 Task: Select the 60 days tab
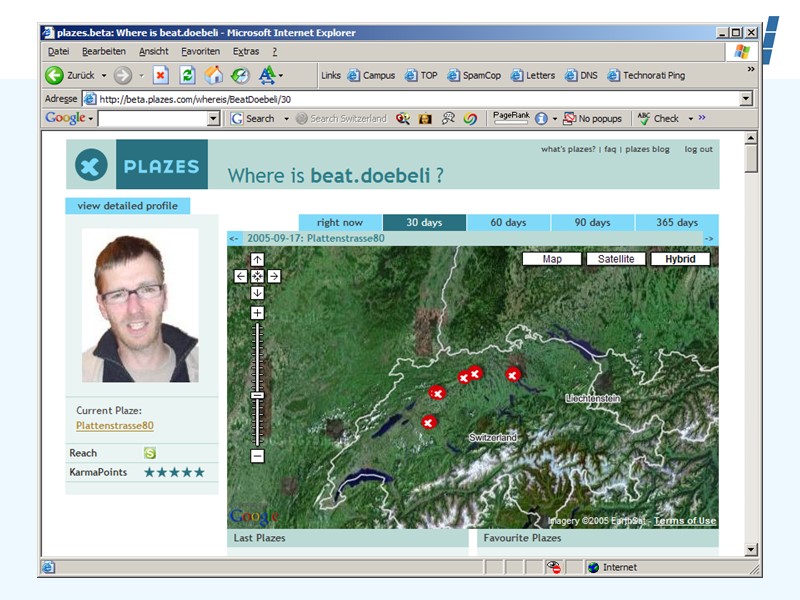[508, 222]
